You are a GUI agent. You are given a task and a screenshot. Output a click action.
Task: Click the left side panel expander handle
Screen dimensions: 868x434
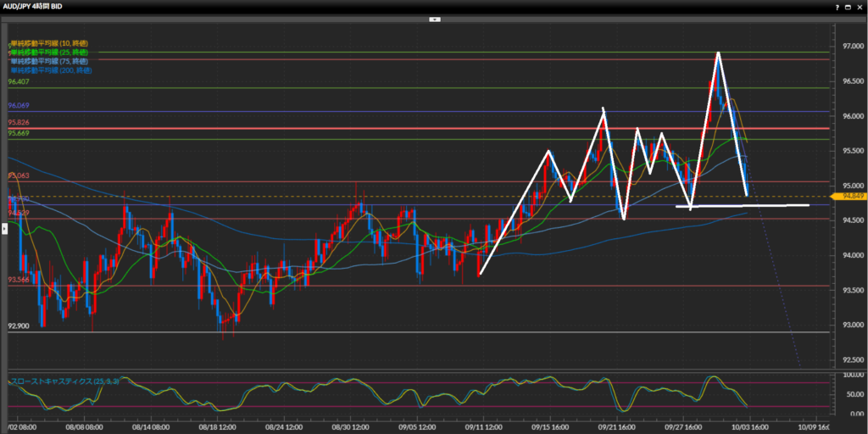(3, 228)
